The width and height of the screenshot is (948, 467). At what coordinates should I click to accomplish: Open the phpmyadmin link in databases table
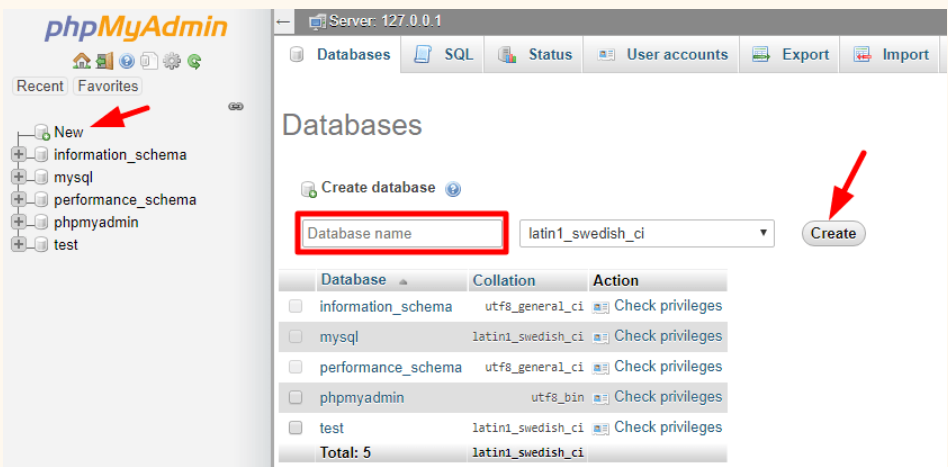click(362, 398)
